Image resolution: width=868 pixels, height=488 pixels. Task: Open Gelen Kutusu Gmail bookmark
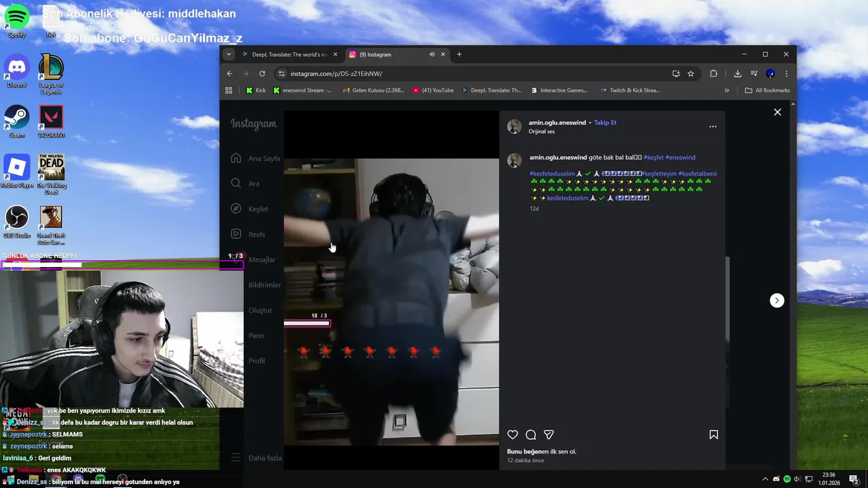374,90
